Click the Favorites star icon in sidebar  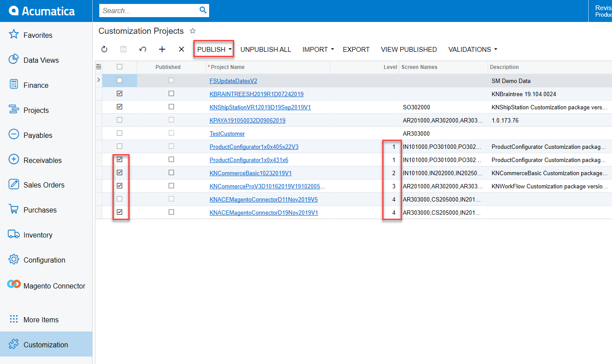14,35
